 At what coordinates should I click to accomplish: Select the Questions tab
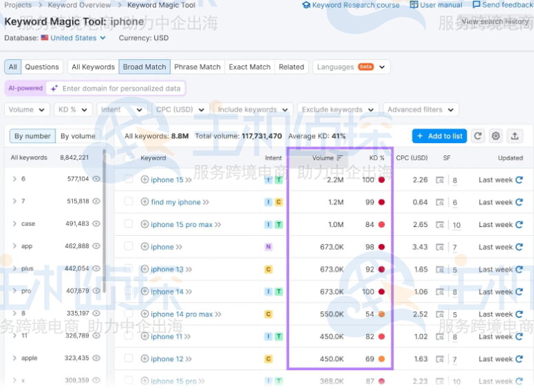click(x=42, y=67)
